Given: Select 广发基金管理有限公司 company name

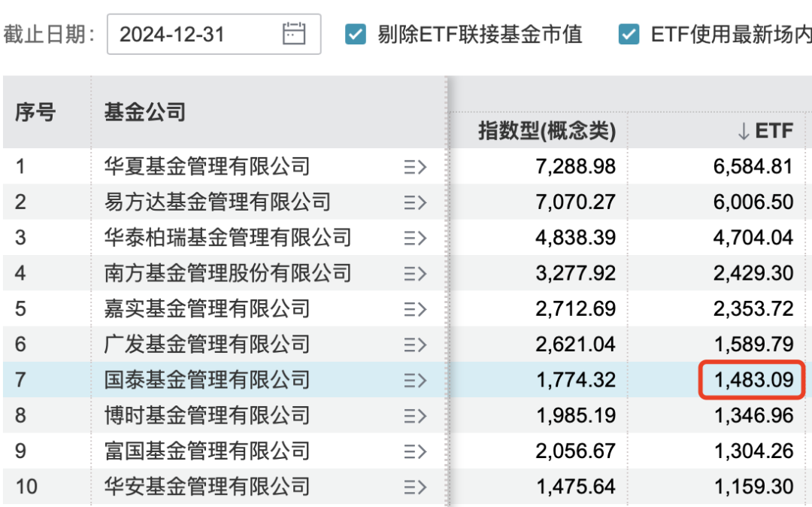Looking at the screenshot, I should coord(207,344).
